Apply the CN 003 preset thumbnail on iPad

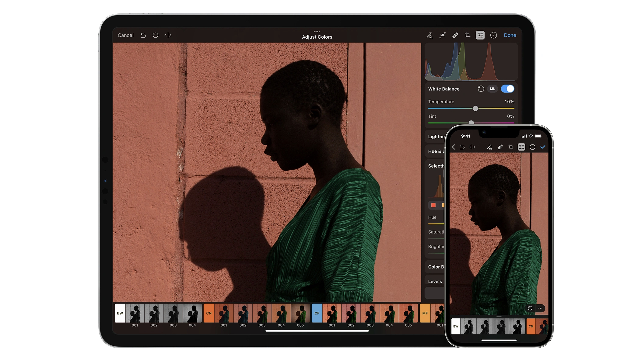262,313
